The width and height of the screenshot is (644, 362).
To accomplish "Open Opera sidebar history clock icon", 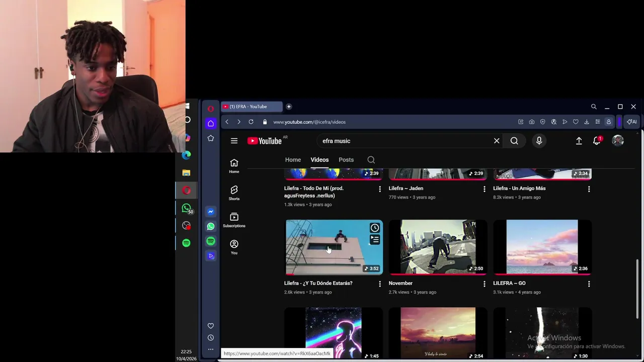I will click(211, 338).
